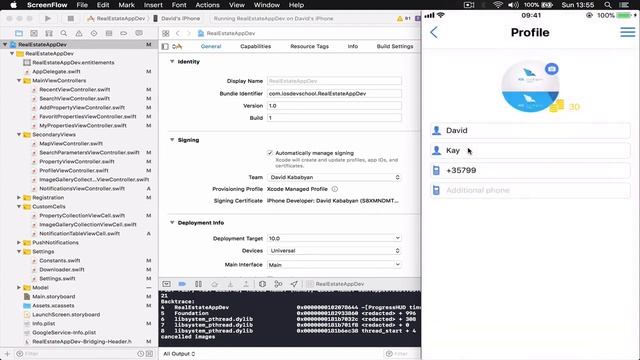Tap the back arrow on Profile screen
The width and height of the screenshot is (640, 360).
434,33
